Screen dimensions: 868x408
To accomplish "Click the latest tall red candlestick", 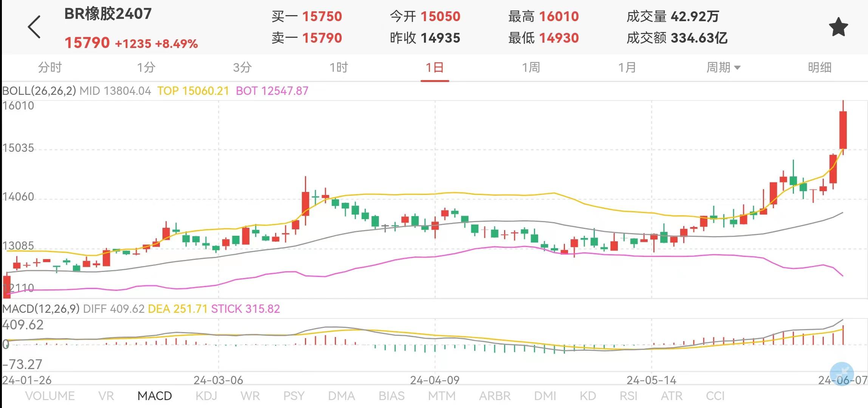I will tap(843, 130).
